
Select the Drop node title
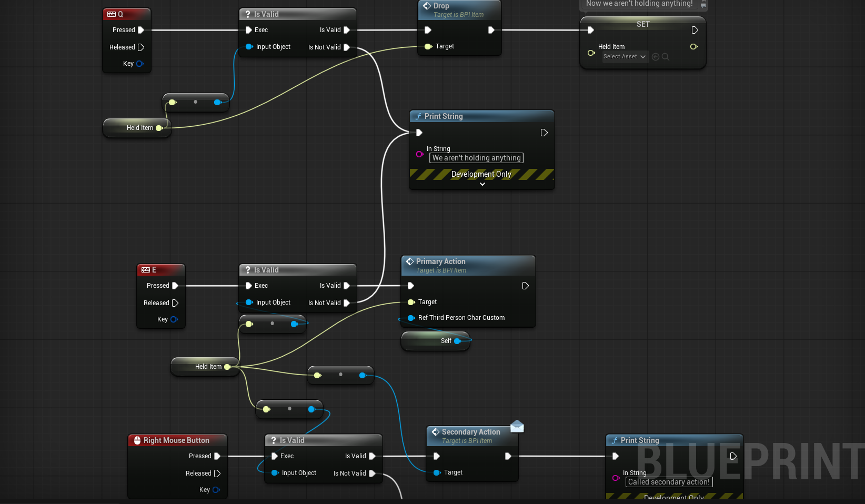[441, 6]
